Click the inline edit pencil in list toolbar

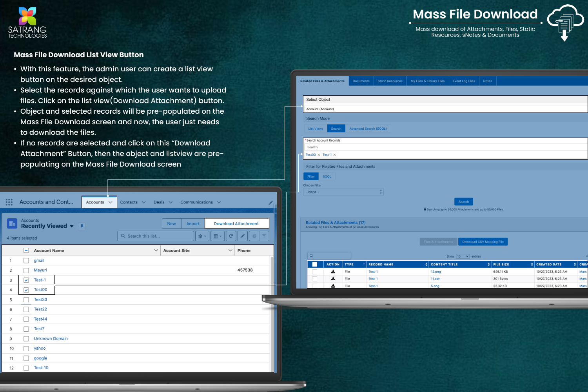(243, 236)
